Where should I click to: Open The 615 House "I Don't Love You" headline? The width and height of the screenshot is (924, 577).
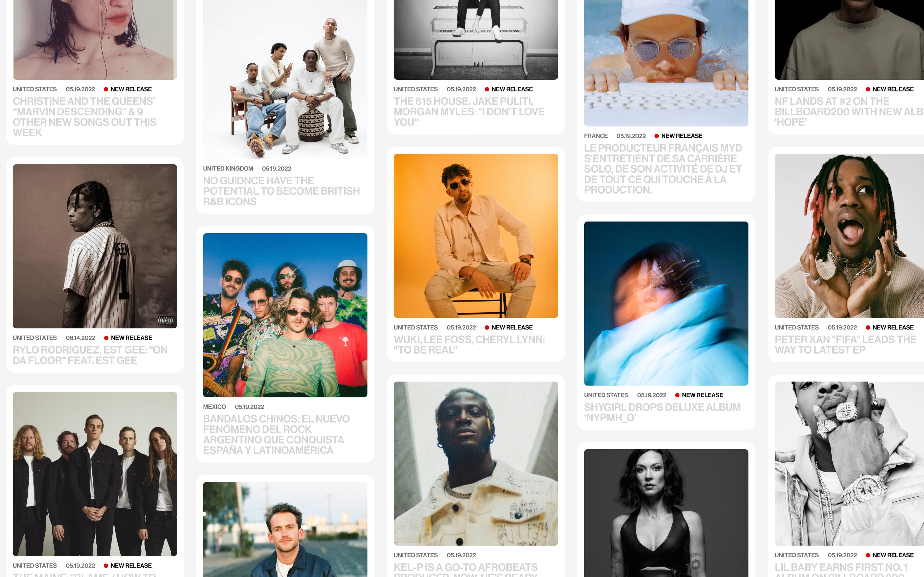[x=469, y=111]
